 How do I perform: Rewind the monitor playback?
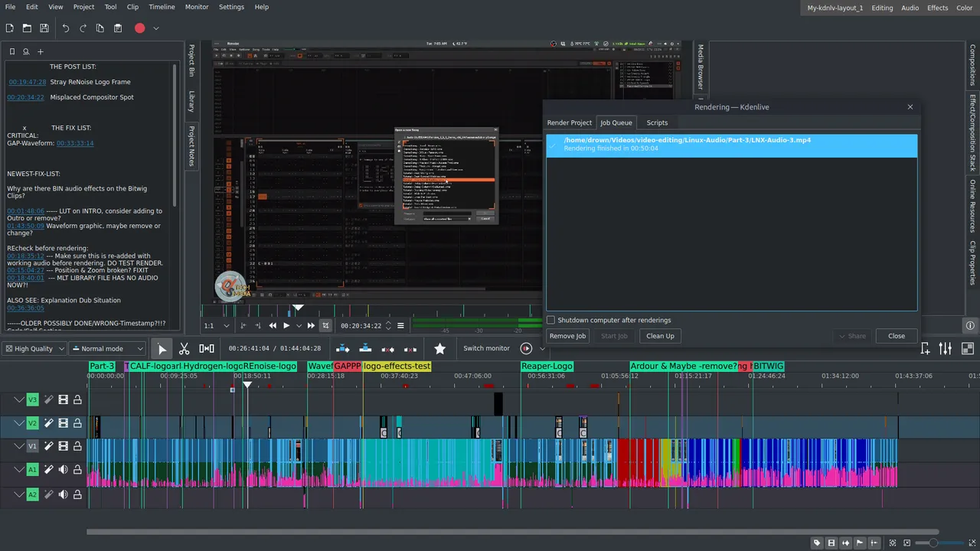pos(273,325)
